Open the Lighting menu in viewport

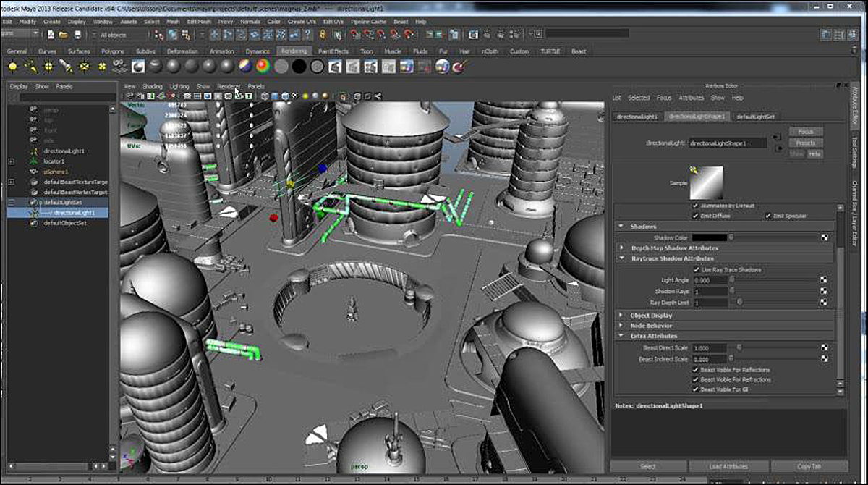179,86
